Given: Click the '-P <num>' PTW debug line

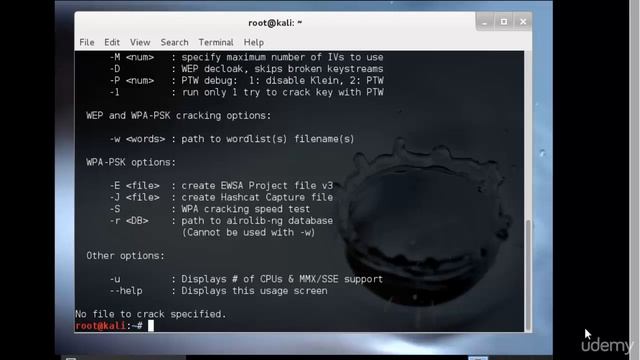Looking at the screenshot, I should (x=246, y=80).
